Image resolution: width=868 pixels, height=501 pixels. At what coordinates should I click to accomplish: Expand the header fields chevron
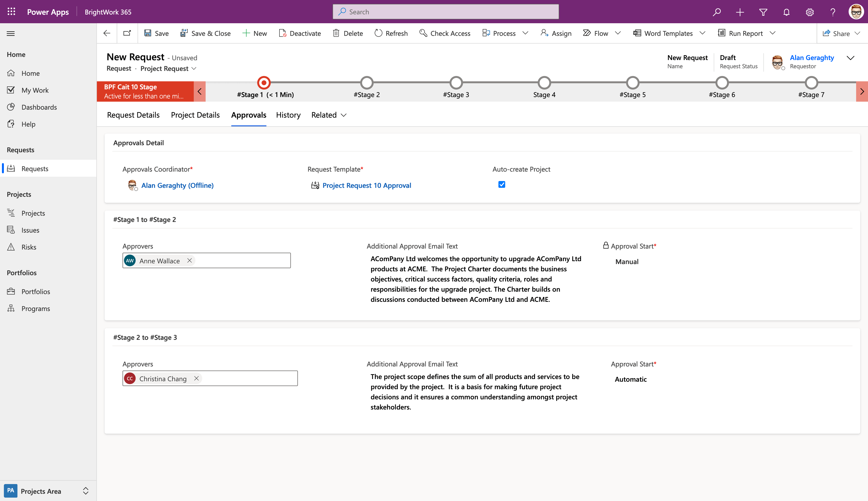coord(850,58)
